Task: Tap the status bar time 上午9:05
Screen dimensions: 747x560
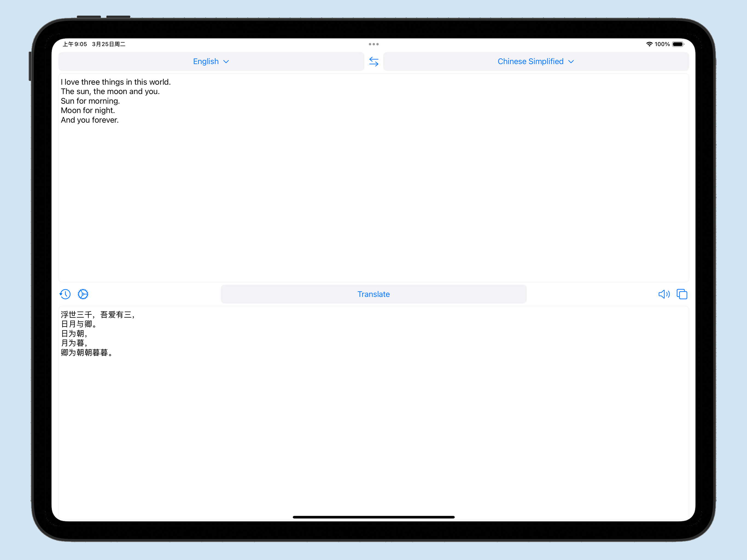Action: [75, 44]
